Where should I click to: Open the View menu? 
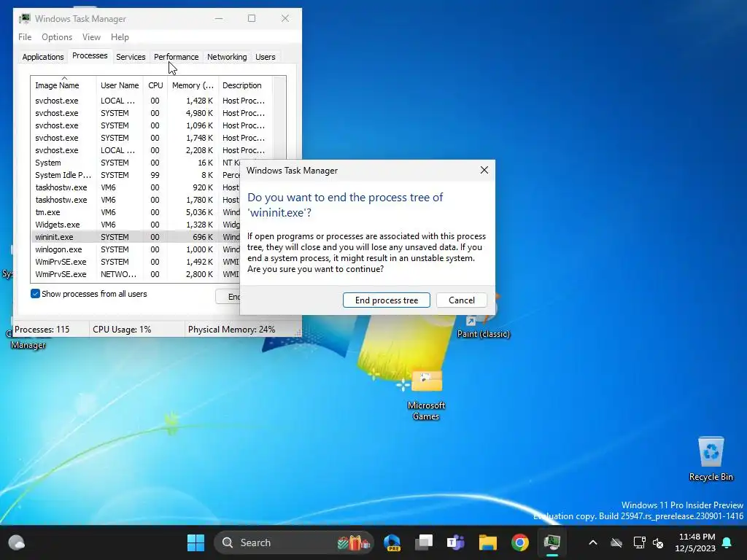[x=91, y=37]
